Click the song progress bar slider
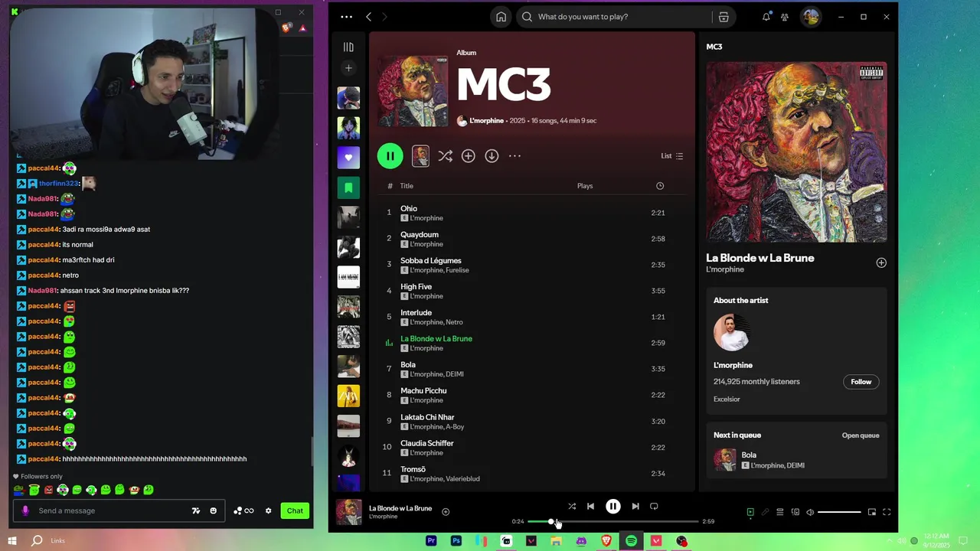This screenshot has width=980, height=551. [613, 522]
